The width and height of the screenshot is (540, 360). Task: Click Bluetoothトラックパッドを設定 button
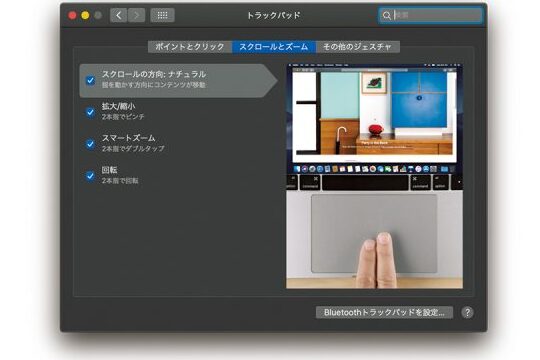pos(384,312)
